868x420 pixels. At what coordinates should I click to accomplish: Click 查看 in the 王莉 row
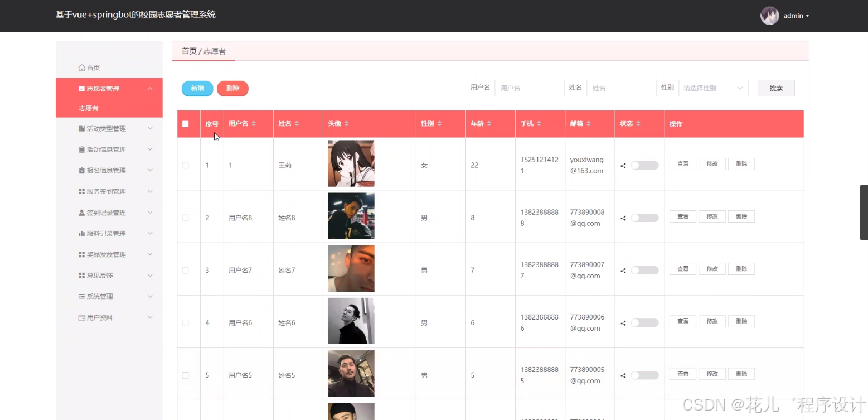click(683, 164)
